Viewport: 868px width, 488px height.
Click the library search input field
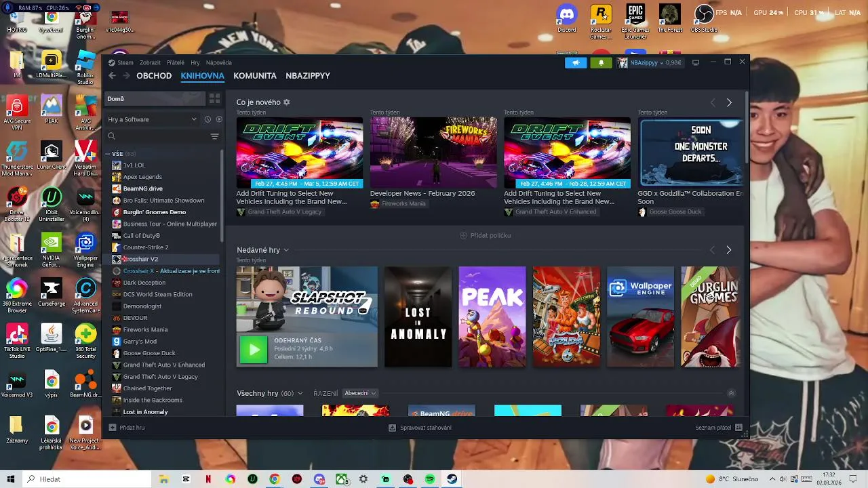point(163,136)
